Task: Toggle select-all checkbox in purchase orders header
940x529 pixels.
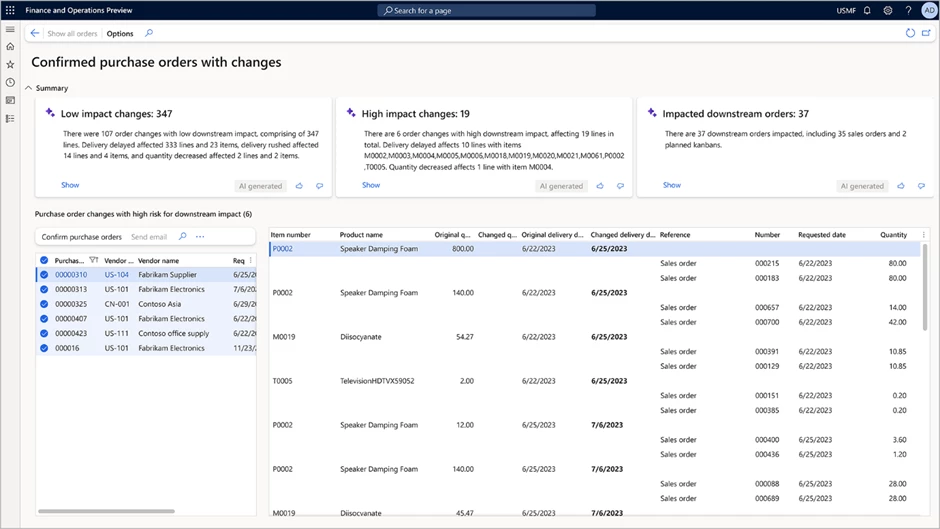Action: pyautogui.click(x=44, y=260)
